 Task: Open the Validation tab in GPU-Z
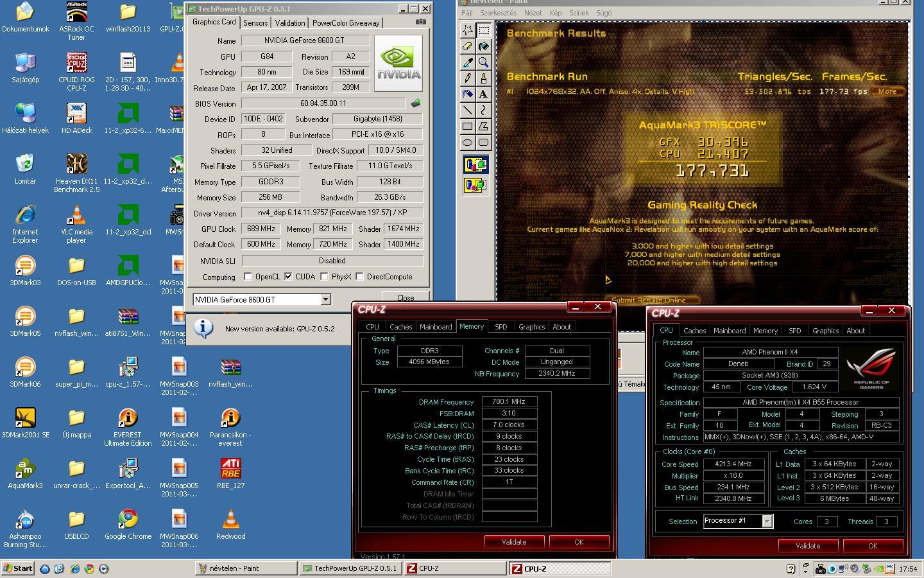(x=290, y=22)
